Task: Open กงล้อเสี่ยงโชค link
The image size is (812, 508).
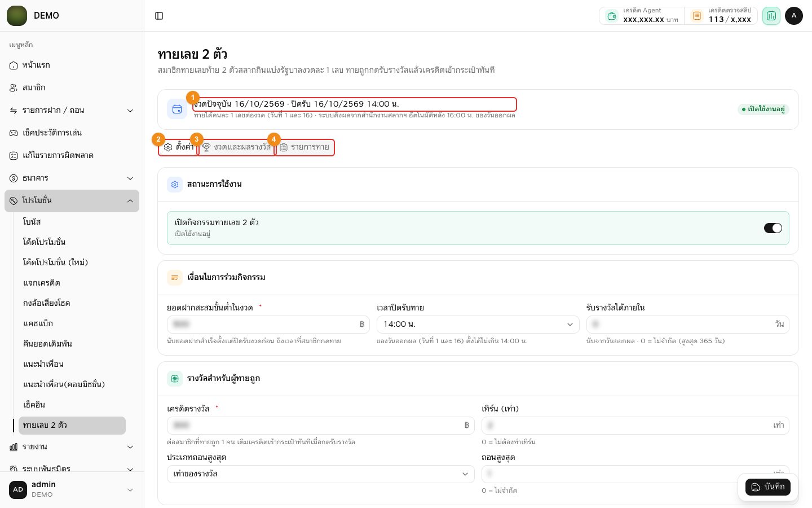Action: 72,304
